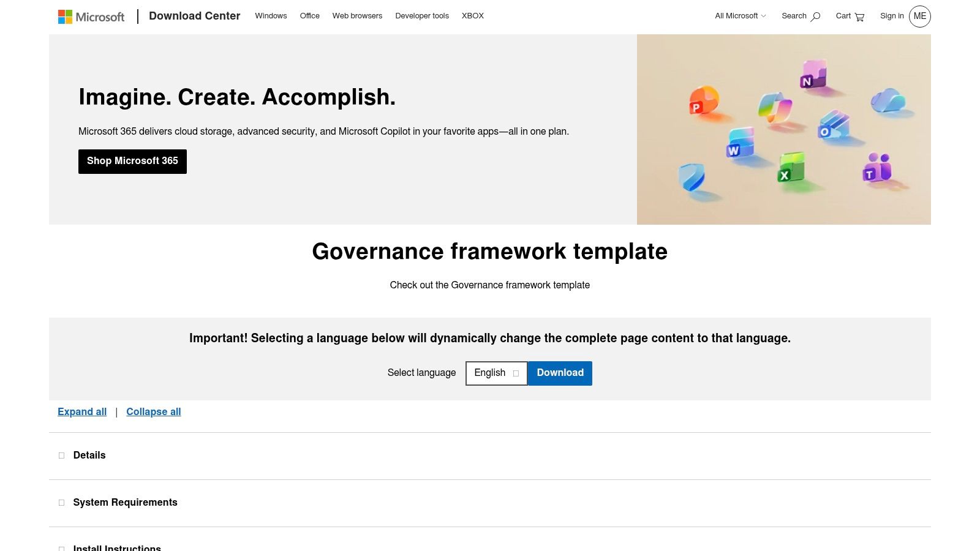Expand the All Microsoft menu
This screenshot has width=980, height=551.
(741, 17)
